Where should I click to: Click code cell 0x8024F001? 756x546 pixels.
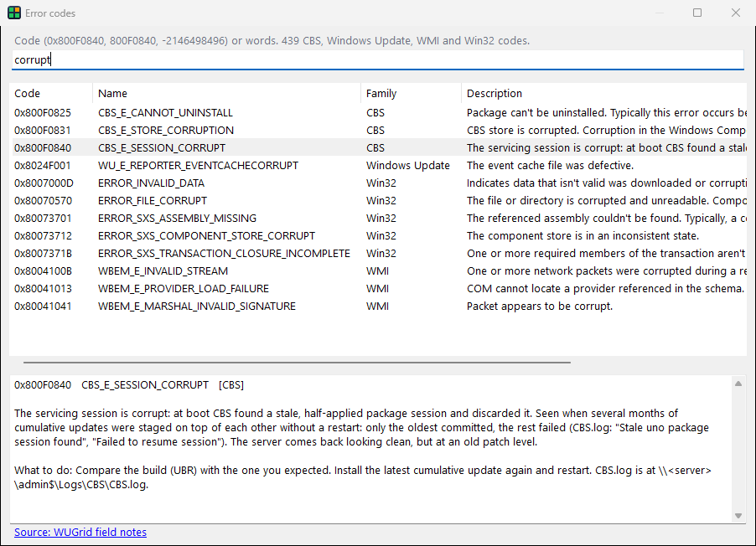pyautogui.click(x=43, y=166)
